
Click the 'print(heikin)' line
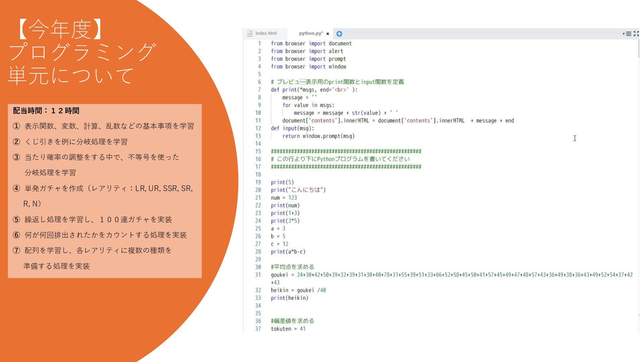tap(289, 298)
